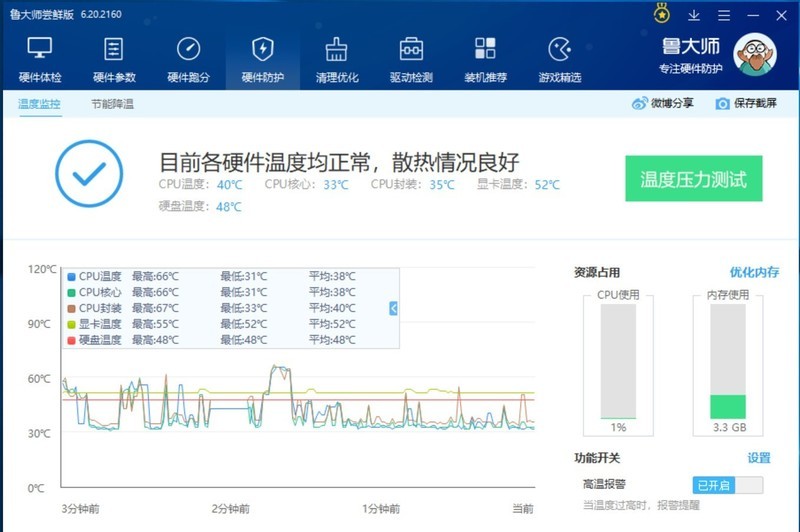Open 驱动检测 toolbox icon
The height and width of the screenshot is (532, 800).
point(411,49)
